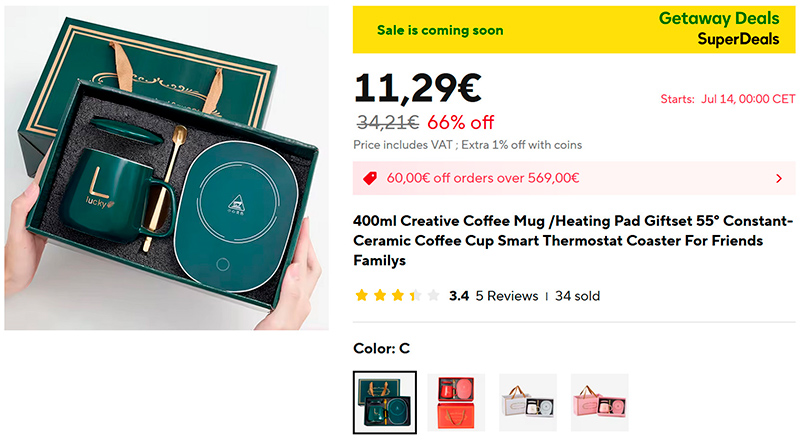Viewport: 800px width, 443px height.
Task: Click the crossed-out 34,21€ original price
Action: point(386,123)
